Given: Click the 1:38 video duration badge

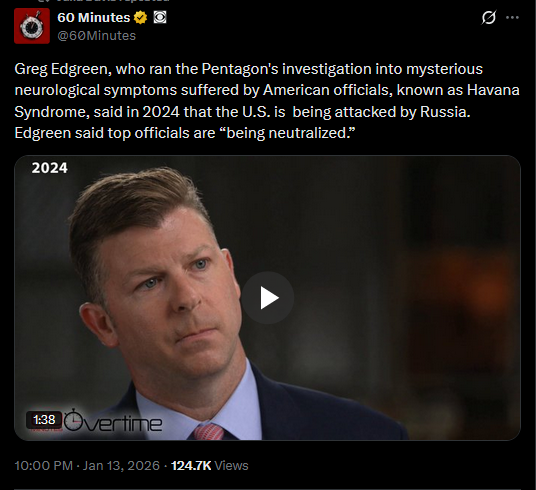Looking at the screenshot, I should click(44, 420).
